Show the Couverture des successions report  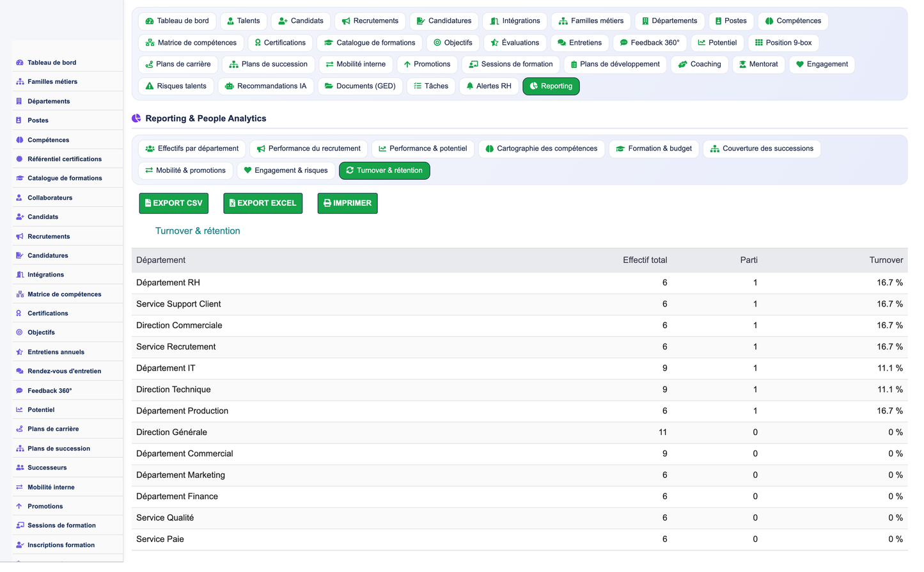762,148
